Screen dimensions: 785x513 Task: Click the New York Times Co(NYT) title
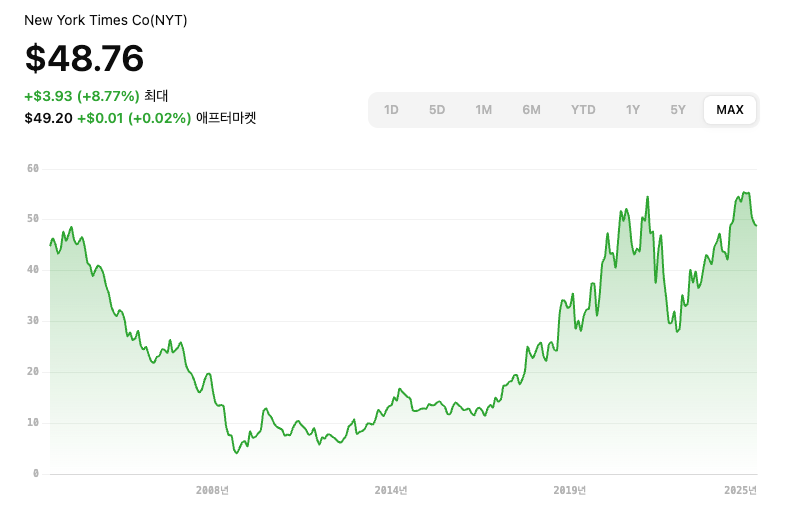point(106,20)
